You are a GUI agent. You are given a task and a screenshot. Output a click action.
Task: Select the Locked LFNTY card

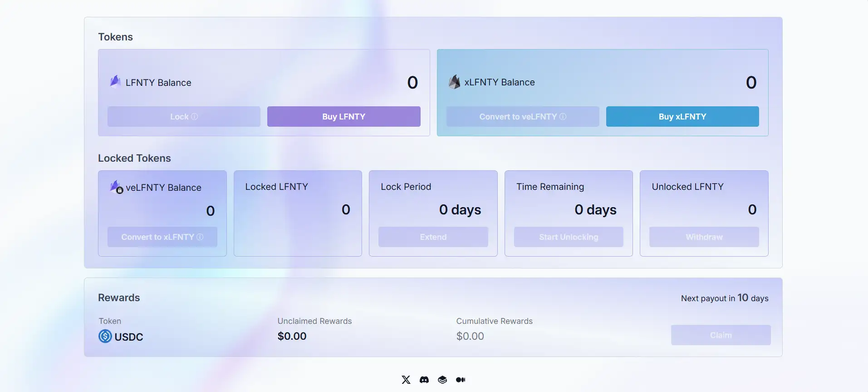click(298, 213)
